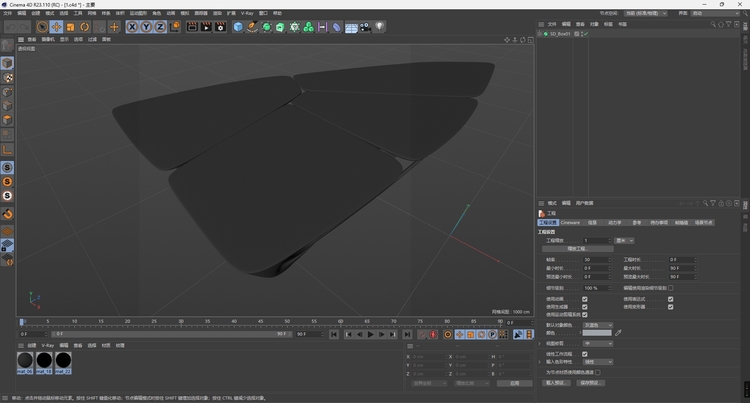Click the left preset button at panel bottom
The height and width of the screenshot is (403, 750).
[x=556, y=383]
